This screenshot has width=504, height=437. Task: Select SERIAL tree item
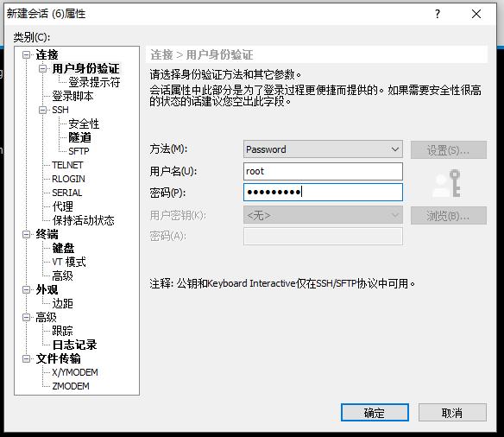[66, 193]
